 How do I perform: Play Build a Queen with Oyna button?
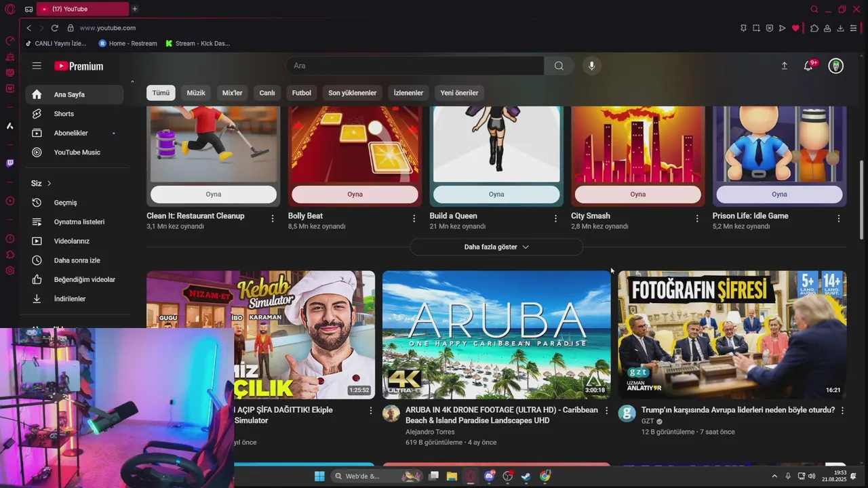(496, 194)
